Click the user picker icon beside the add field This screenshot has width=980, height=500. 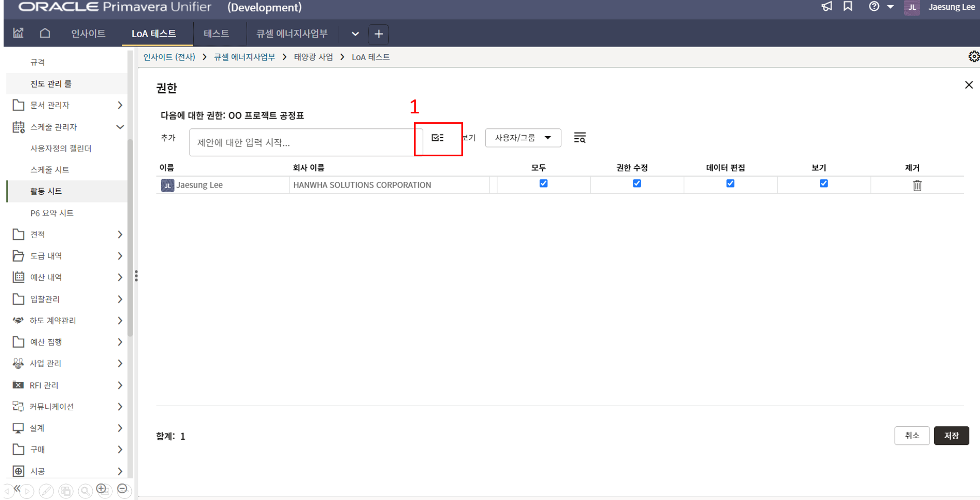[x=438, y=138]
